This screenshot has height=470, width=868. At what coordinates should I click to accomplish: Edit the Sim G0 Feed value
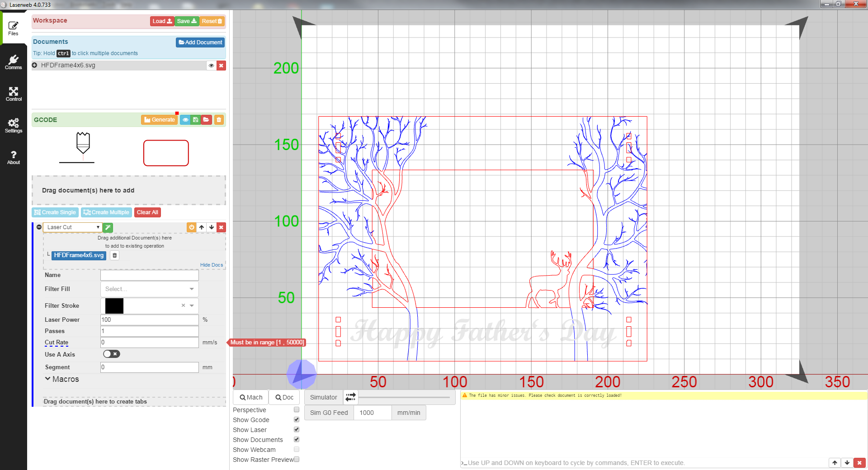[373, 413]
